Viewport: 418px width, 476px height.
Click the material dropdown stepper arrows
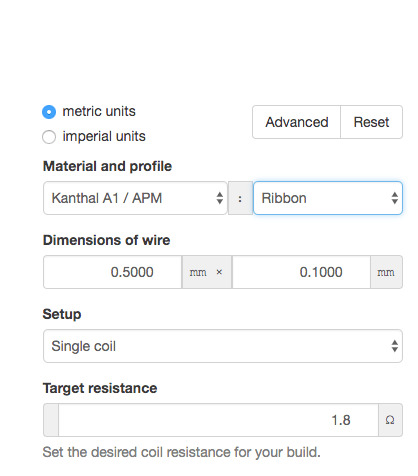219,198
